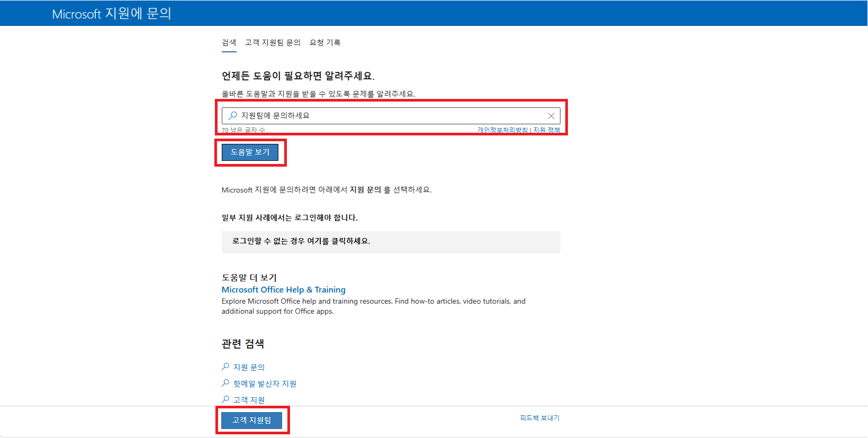Click the magnifier icon beside 핫메일 발신자 지원

click(225, 383)
